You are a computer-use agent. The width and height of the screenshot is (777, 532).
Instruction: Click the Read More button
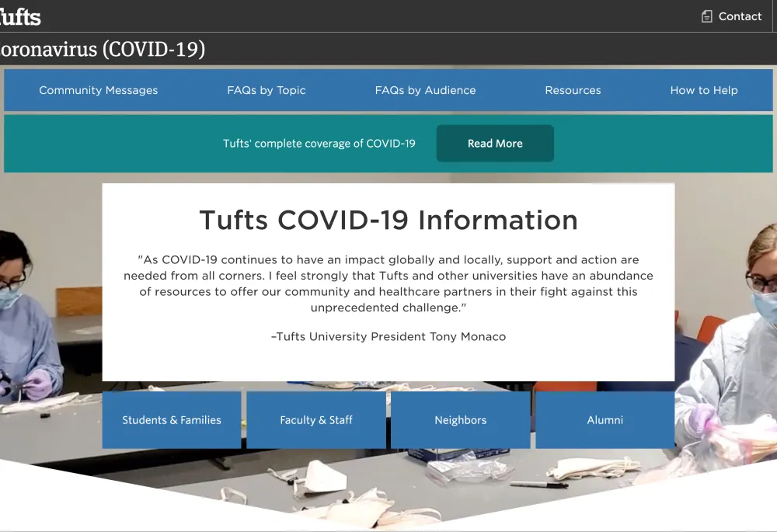point(495,143)
